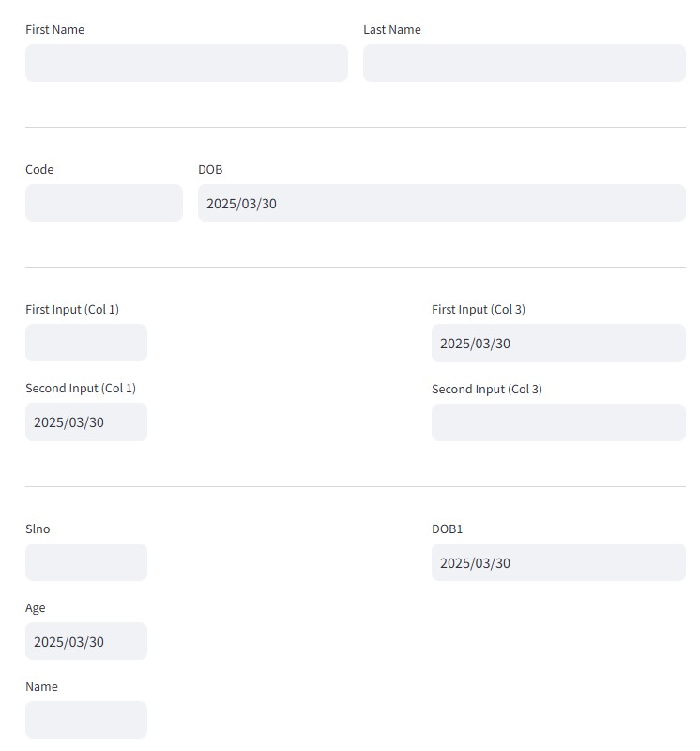Click the Second Input (Col 3) label

tap(486, 389)
